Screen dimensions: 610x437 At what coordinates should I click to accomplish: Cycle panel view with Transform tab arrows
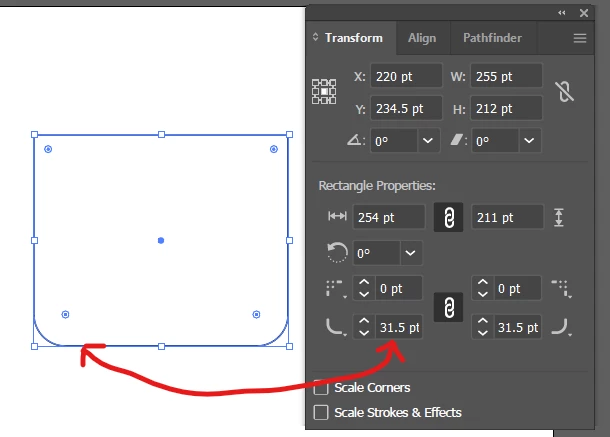point(316,37)
